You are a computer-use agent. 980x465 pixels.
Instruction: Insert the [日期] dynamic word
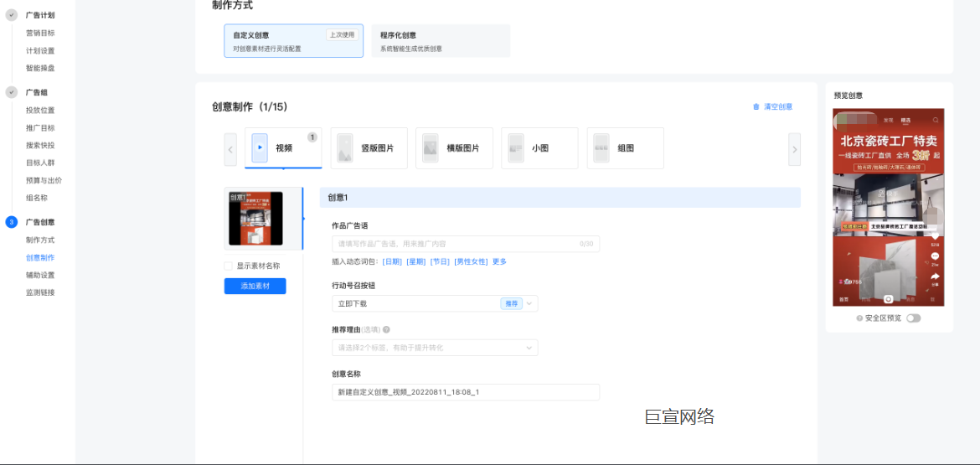(x=392, y=262)
